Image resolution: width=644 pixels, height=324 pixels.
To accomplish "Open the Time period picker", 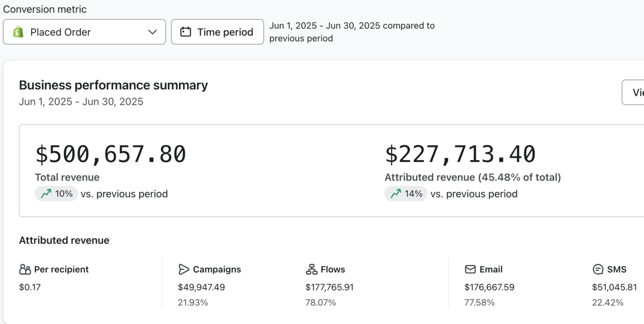I will (x=217, y=32).
